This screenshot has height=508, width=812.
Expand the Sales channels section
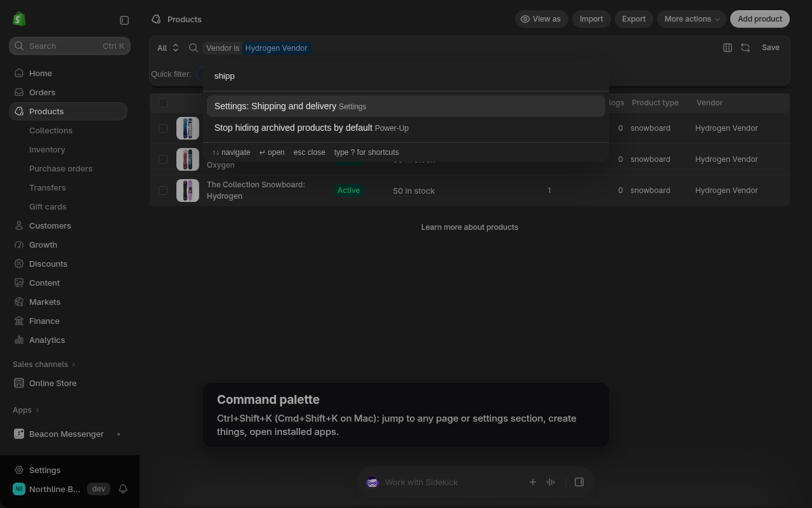pos(44,364)
